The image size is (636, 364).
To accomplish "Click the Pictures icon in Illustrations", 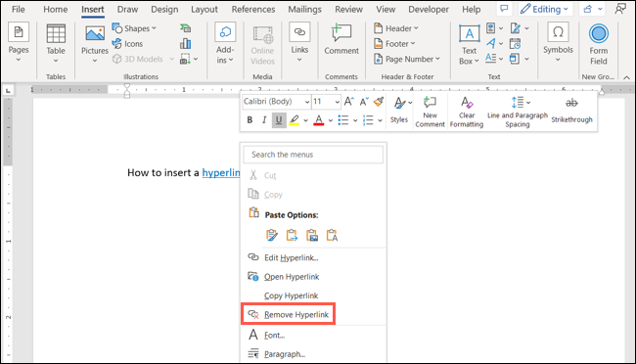I will click(x=95, y=33).
